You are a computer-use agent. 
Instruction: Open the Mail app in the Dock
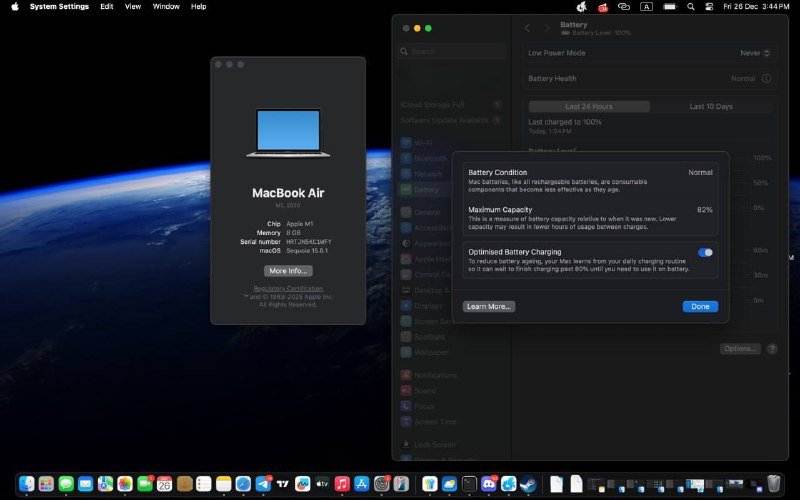[x=85, y=483]
